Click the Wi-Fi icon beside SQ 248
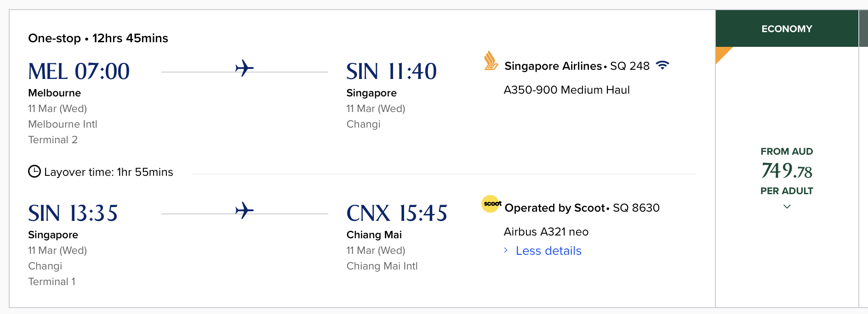The width and height of the screenshot is (868, 314). click(x=662, y=65)
